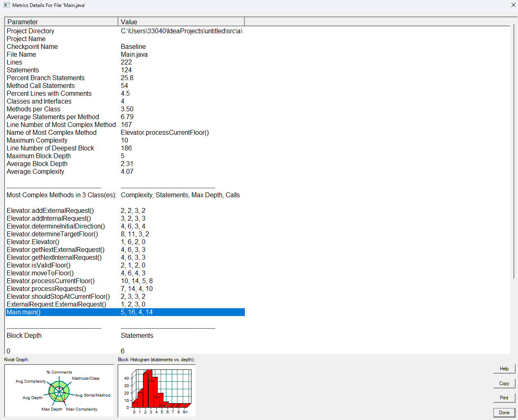The image size is (518, 420).
Task: Click the SourceMonitor title bar icon
Action: coord(7,5)
